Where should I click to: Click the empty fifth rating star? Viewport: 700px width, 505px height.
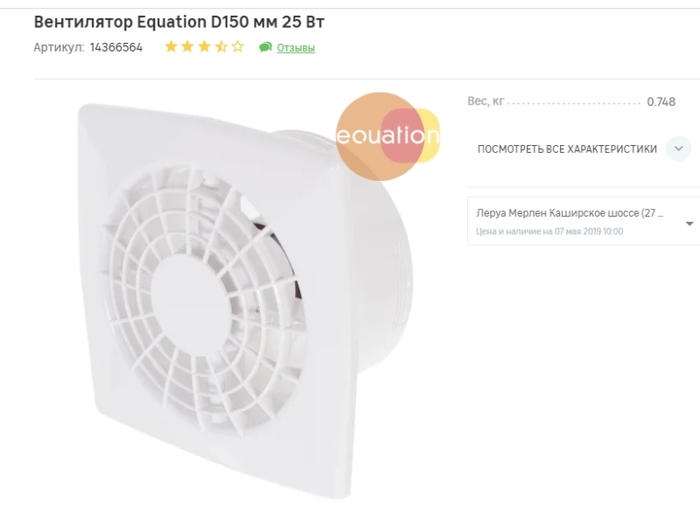pos(238,47)
